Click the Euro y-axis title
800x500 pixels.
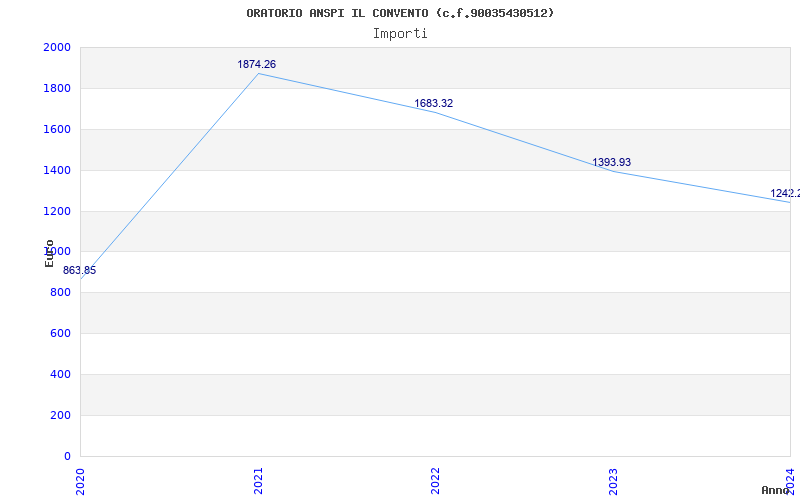(x=49, y=253)
